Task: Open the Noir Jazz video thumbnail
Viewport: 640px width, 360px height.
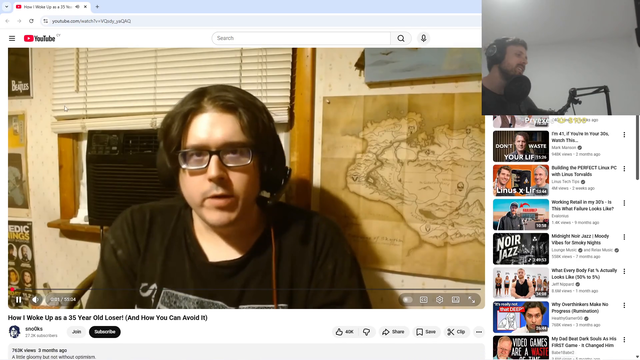Action: [x=521, y=249]
